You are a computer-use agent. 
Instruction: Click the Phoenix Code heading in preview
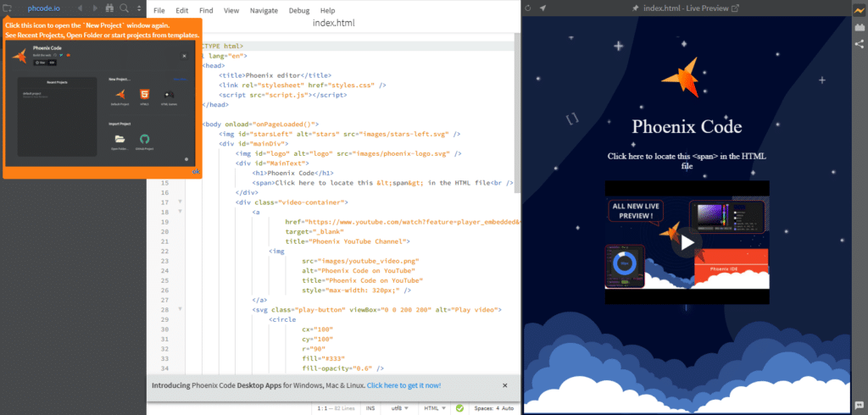[687, 126]
